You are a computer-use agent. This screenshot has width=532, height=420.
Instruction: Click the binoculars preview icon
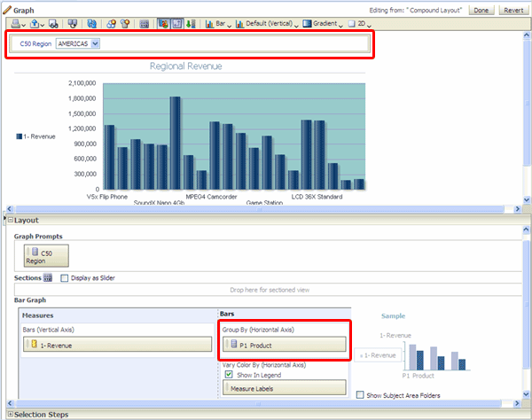pyautogui.click(x=54, y=23)
